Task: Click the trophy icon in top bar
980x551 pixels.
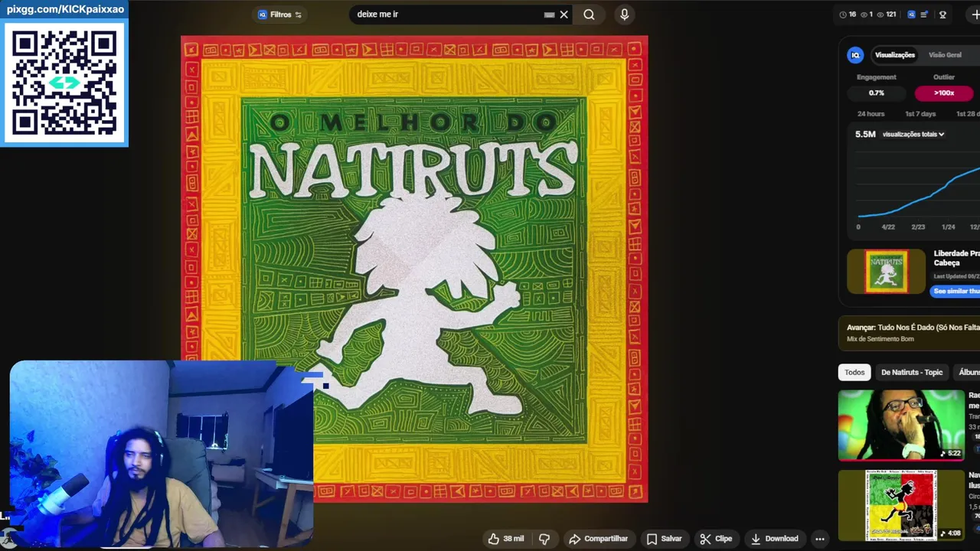Action: pos(942,15)
